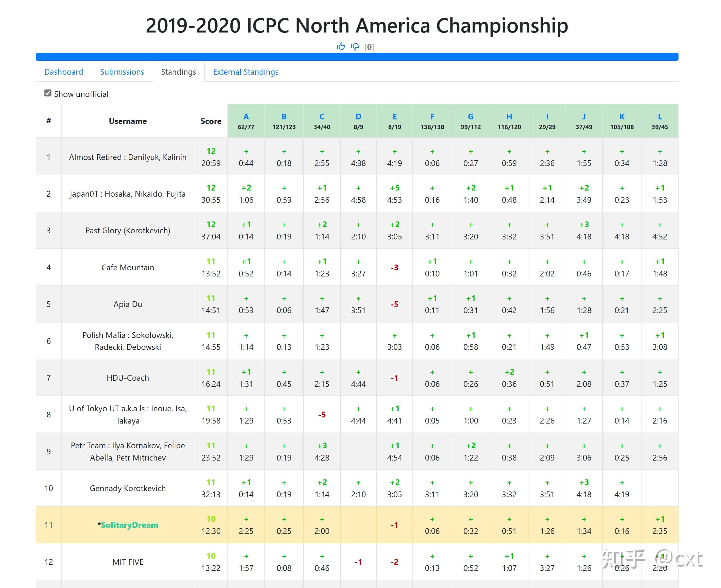Screen dimensions: 721x588
Task: Click the +5 cell for japan01 on problem E
Action: point(394,187)
